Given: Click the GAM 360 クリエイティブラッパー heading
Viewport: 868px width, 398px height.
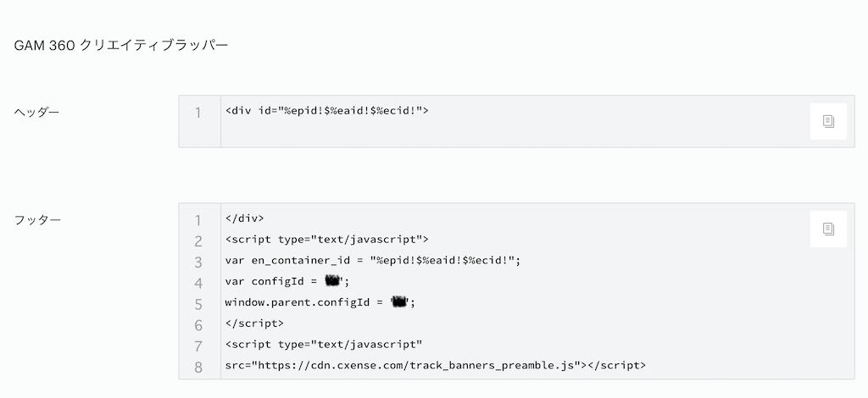Looking at the screenshot, I should [121, 46].
